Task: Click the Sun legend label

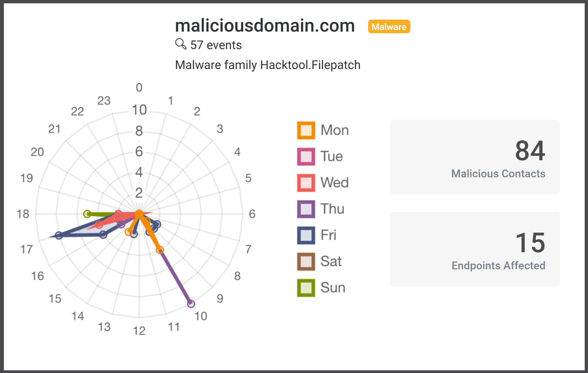Action: coord(333,288)
